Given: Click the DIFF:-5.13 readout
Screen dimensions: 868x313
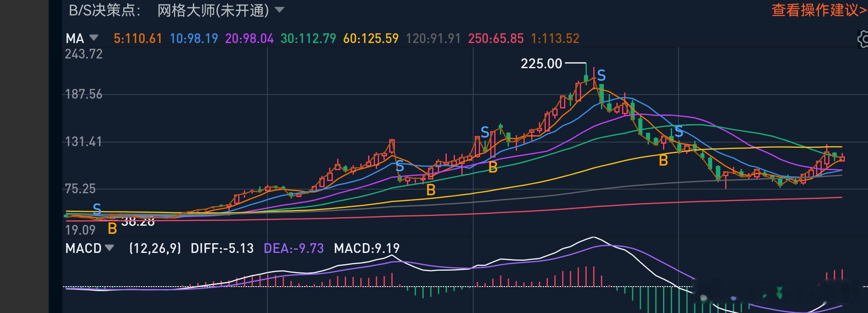Looking at the screenshot, I should click(x=222, y=248).
